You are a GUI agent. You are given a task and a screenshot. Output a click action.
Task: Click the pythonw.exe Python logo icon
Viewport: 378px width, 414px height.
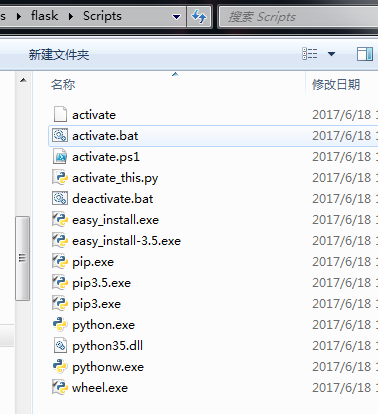click(60, 366)
